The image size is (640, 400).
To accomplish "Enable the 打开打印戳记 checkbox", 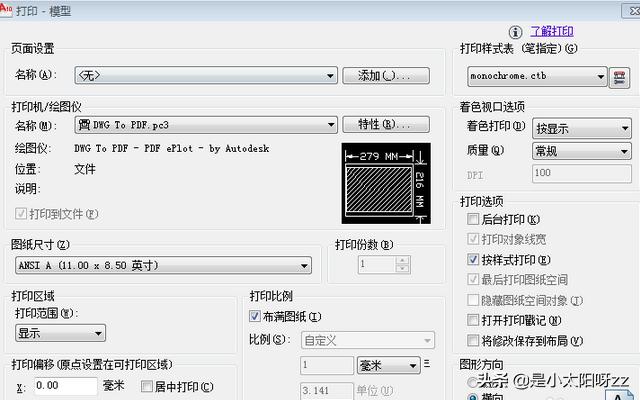I will click(473, 320).
